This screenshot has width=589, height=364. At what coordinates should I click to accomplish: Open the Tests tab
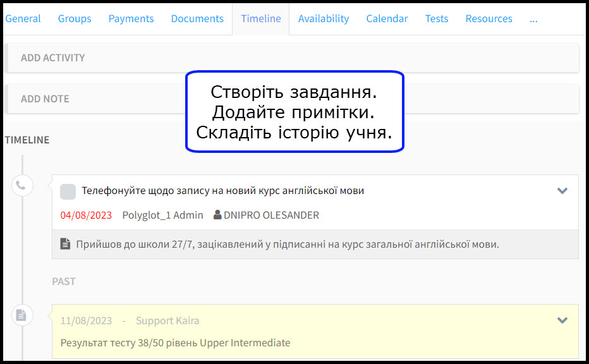click(437, 18)
